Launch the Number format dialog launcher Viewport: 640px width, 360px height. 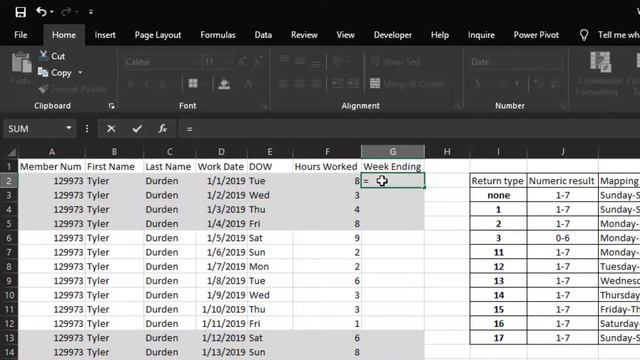pyautogui.click(x=562, y=106)
